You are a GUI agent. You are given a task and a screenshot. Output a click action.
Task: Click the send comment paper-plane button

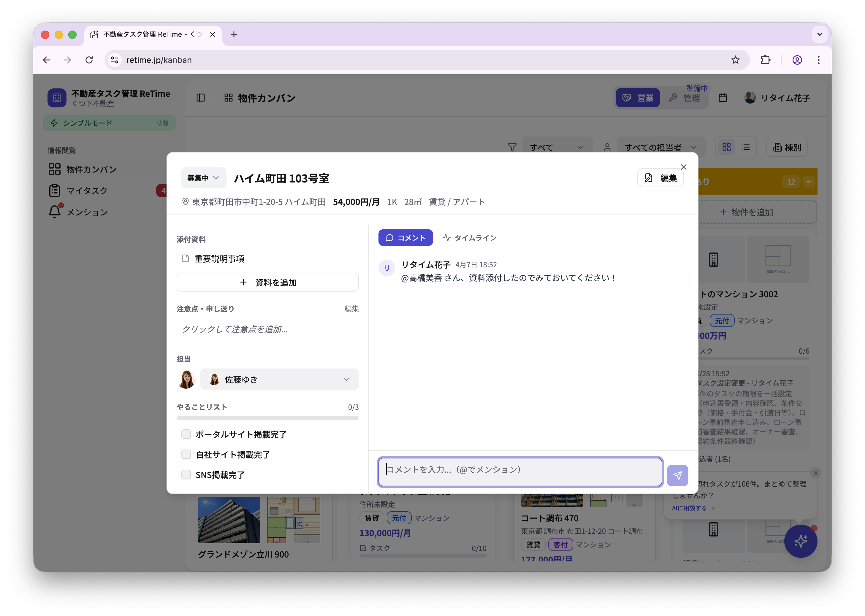coord(677,475)
